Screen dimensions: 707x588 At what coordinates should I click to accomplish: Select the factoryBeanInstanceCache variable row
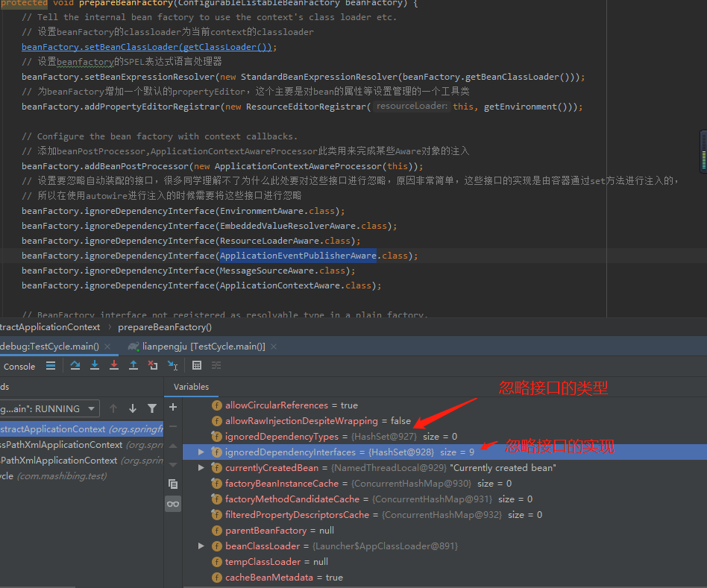click(x=444, y=484)
